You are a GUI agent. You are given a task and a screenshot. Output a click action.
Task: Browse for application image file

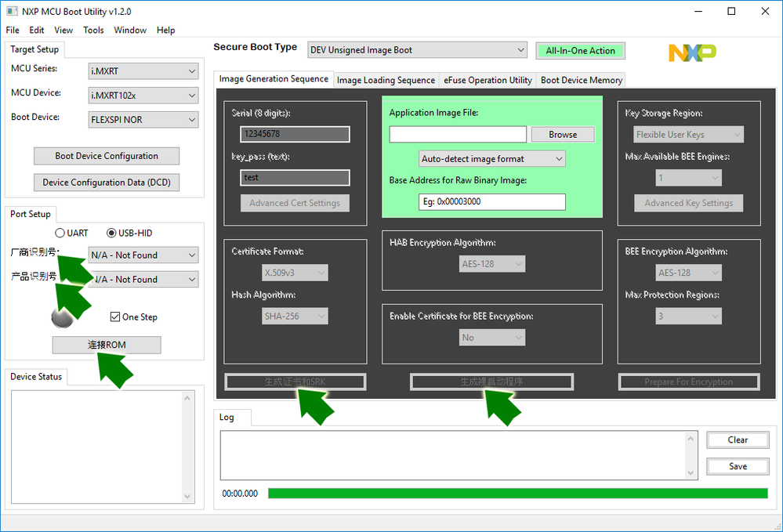point(563,134)
